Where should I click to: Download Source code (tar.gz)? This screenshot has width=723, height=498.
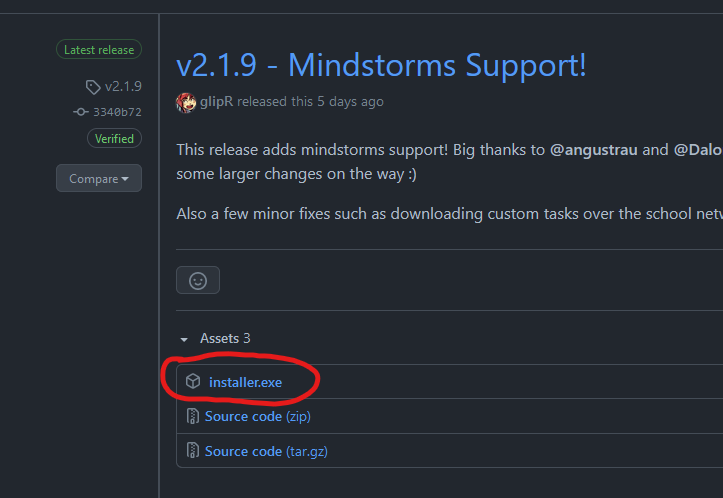coord(266,451)
